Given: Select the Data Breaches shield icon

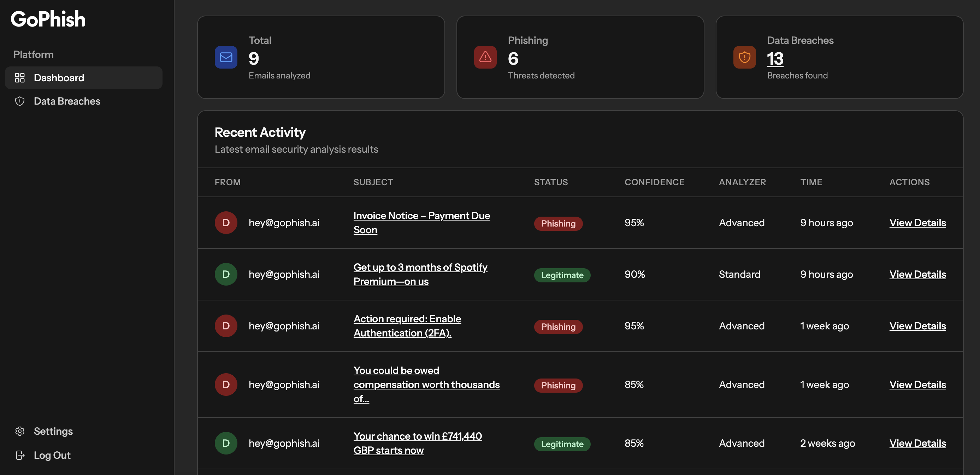Looking at the screenshot, I should (20, 101).
